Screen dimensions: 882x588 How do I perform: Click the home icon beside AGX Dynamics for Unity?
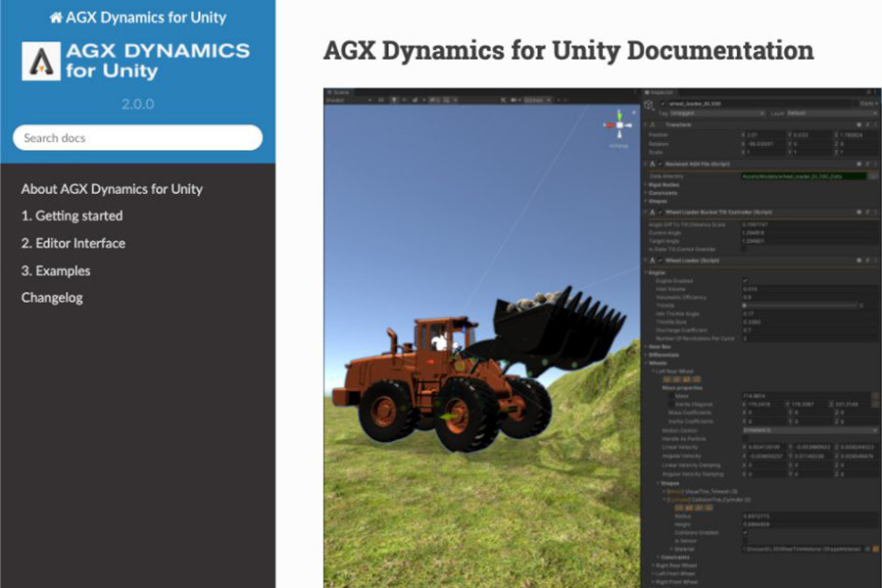point(56,18)
